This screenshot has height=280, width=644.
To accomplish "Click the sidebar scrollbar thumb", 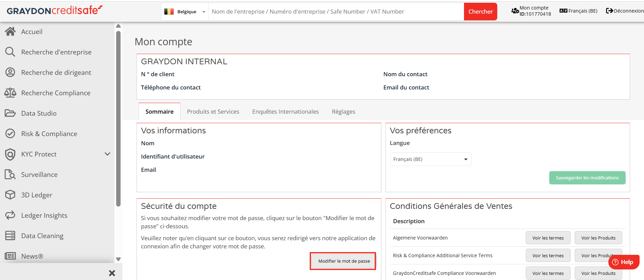I will point(118,119).
